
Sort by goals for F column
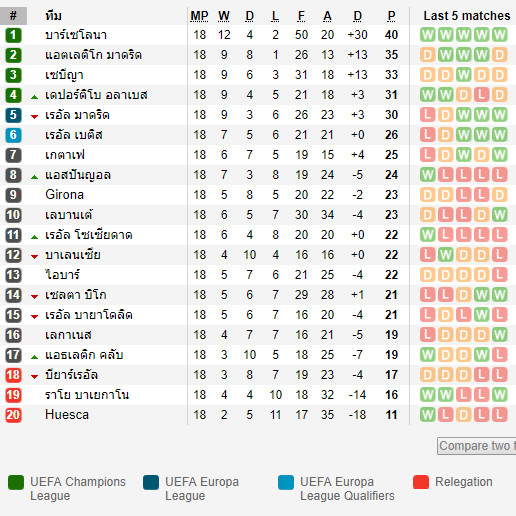301,16
